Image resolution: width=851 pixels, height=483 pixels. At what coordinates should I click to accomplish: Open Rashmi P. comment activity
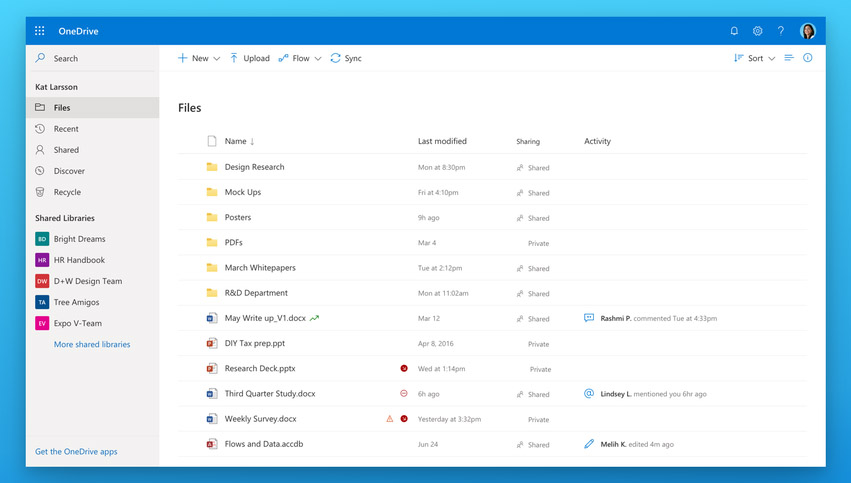pos(650,319)
